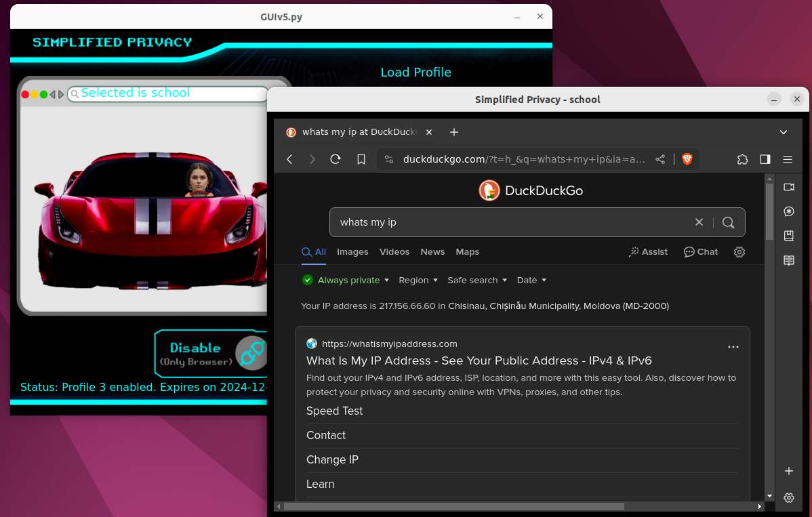Submit search with magnifier icon
The image size is (812, 517).
click(x=729, y=222)
